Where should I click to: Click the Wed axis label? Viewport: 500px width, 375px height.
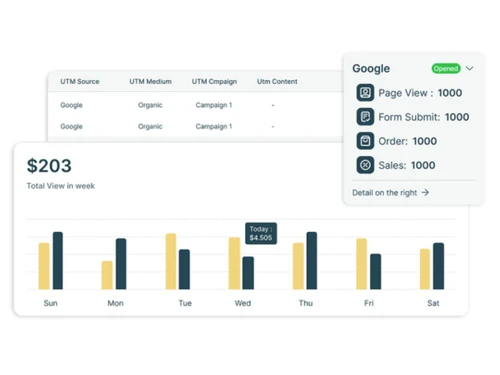(x=243, y=303)
